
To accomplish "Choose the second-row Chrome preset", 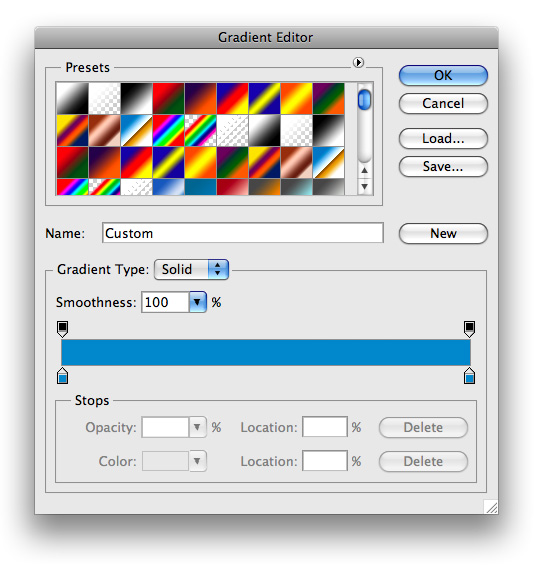I will click(x=136, y=130).
